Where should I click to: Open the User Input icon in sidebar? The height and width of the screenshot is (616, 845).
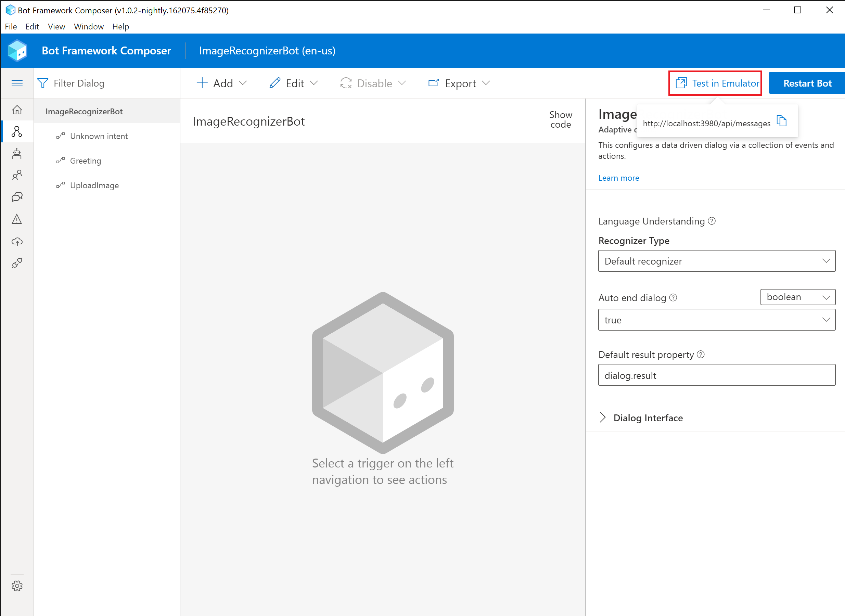click(17, 175)
